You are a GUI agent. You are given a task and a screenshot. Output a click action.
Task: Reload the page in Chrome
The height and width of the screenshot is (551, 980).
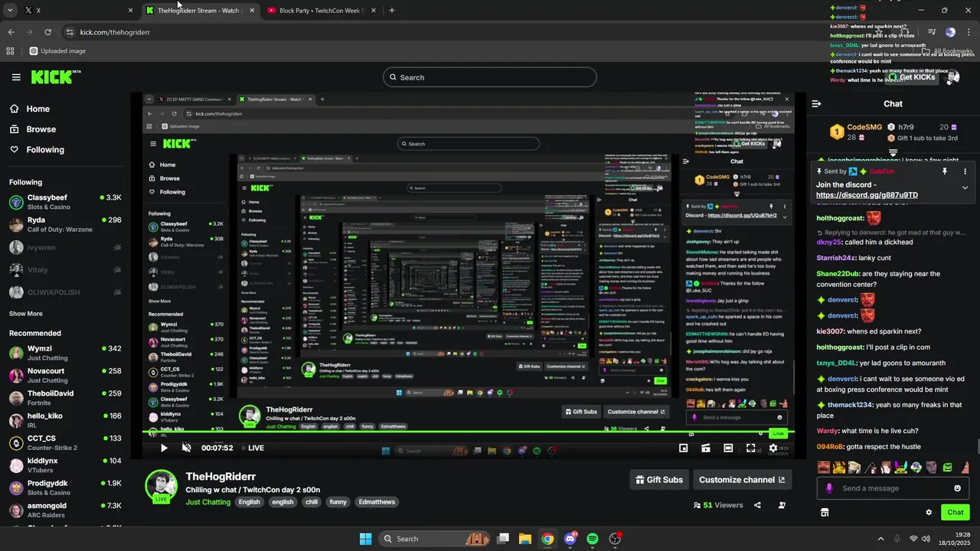click(47, 32)
